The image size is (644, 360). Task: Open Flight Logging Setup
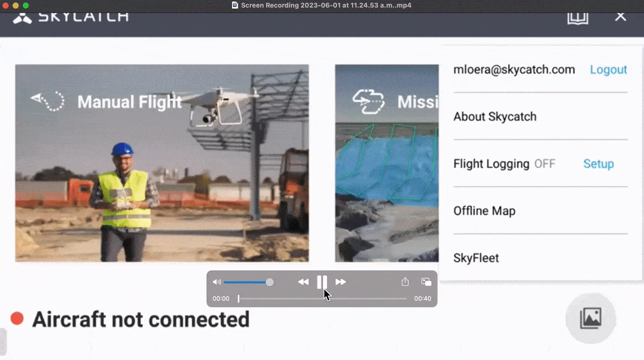tap(599, 164)
